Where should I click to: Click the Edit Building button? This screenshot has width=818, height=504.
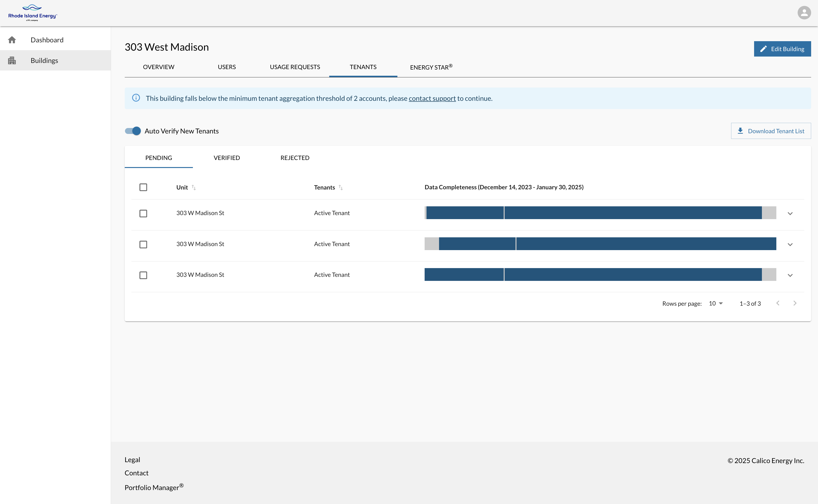[782, 49]
